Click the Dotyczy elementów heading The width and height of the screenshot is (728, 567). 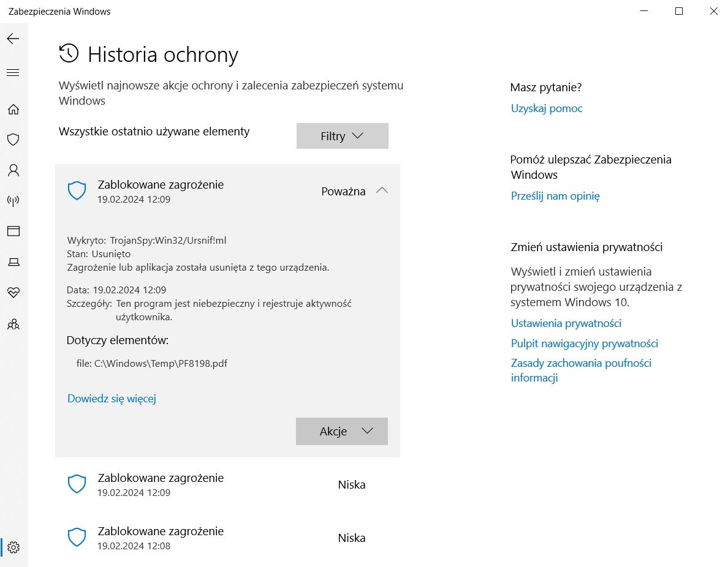[118, 340]
